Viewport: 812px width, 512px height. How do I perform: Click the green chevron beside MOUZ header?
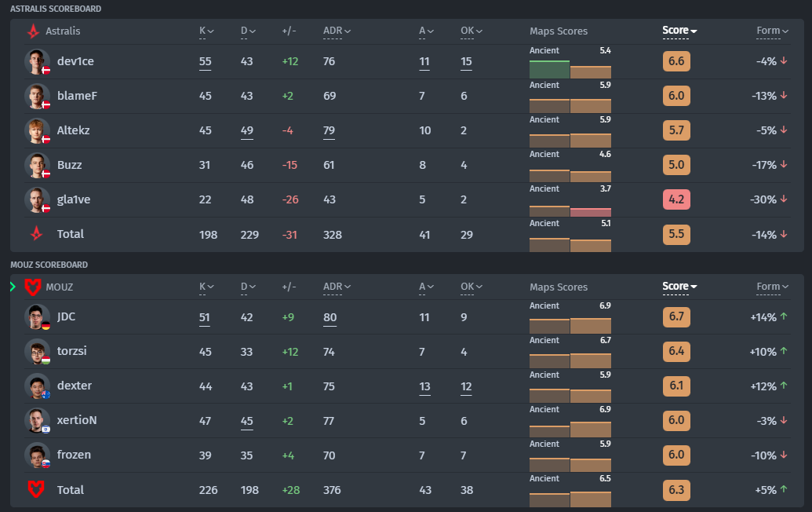(13, 287)
